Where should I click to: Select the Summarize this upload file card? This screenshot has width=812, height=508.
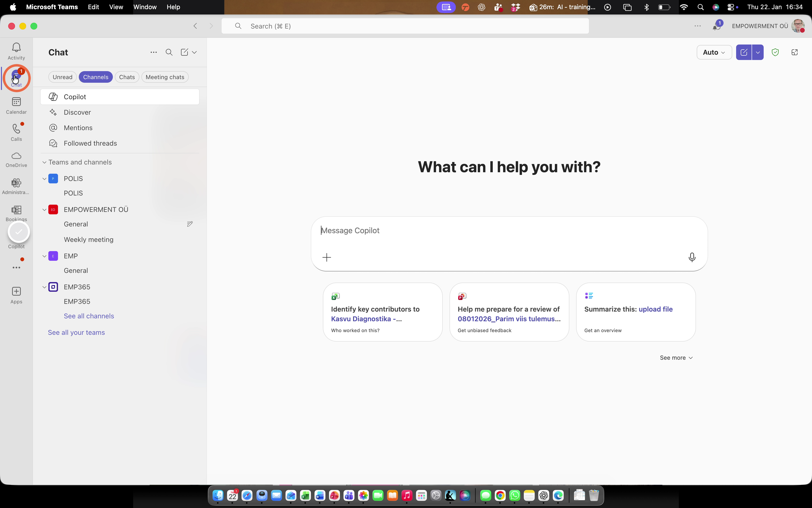tap(636, 312)
